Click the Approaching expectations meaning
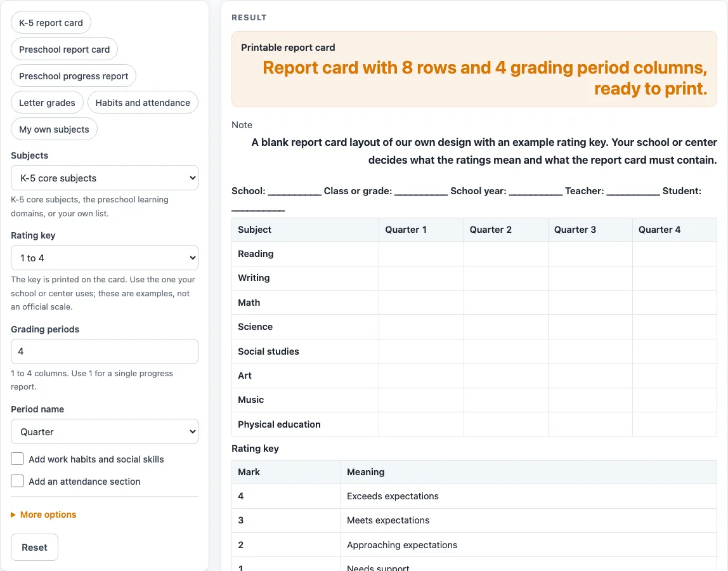This screenshot has height=571, width=728. pos(402,545)
